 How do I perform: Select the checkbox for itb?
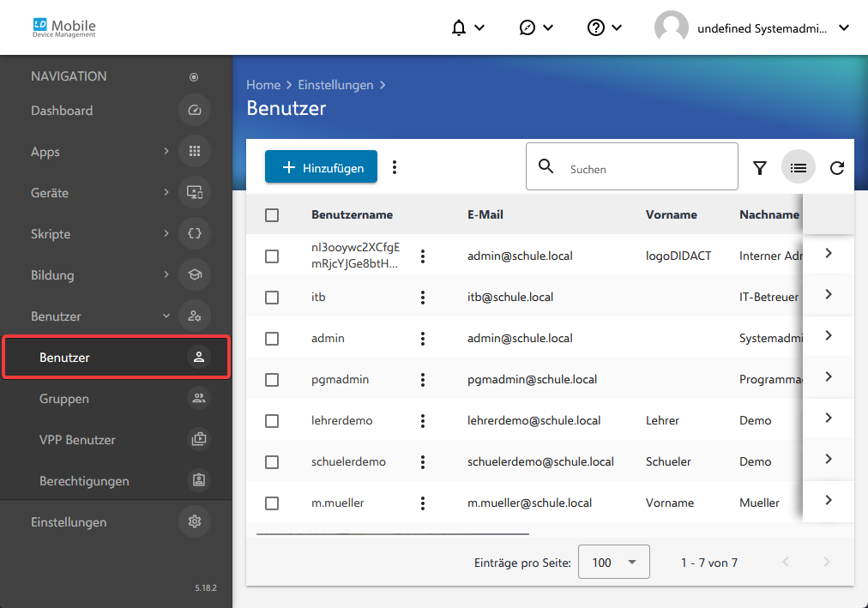coord(272,298)
